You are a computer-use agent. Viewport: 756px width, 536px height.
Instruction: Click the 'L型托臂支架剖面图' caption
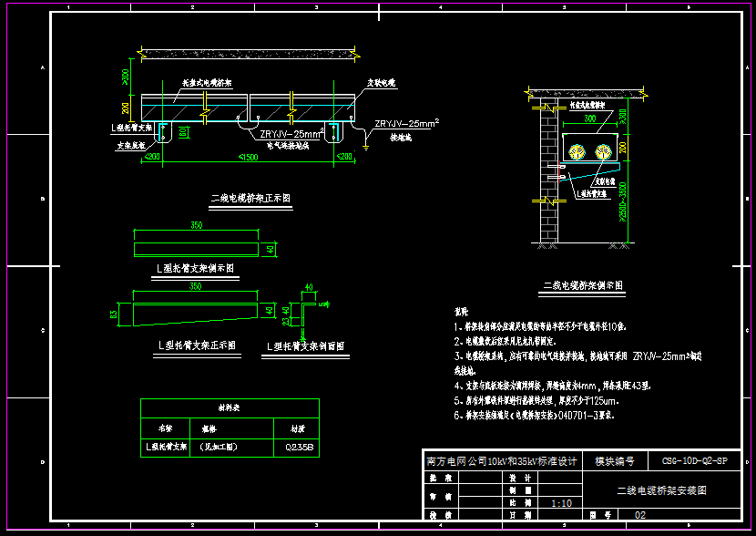[x=305, y=346]
